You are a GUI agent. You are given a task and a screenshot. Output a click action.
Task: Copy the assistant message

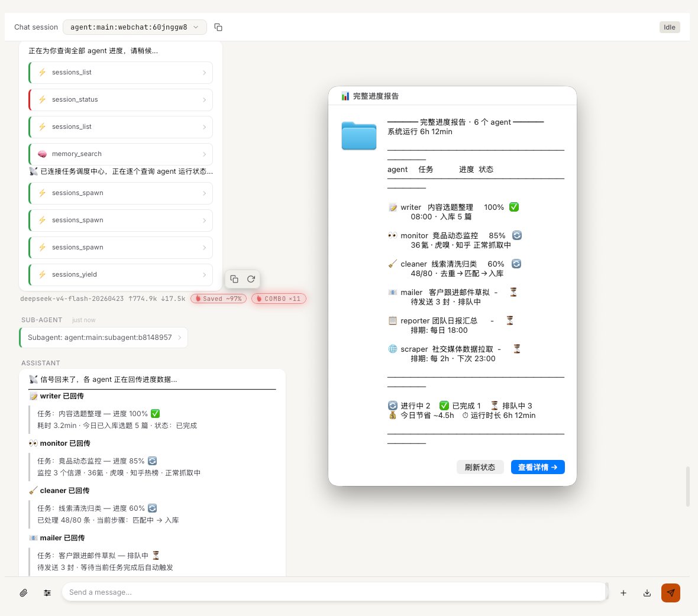pyautogui.click(x=234, y=279)
